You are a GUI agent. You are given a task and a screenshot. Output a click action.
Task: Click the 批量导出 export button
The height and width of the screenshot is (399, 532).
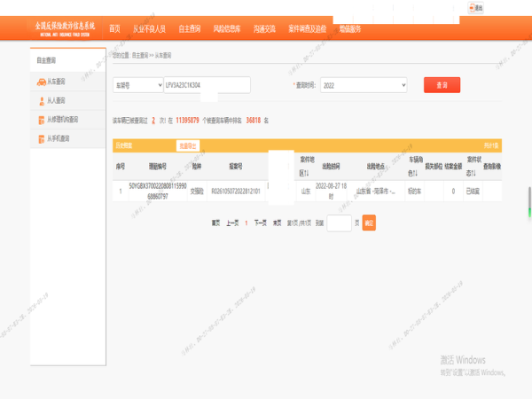[188, 146]
